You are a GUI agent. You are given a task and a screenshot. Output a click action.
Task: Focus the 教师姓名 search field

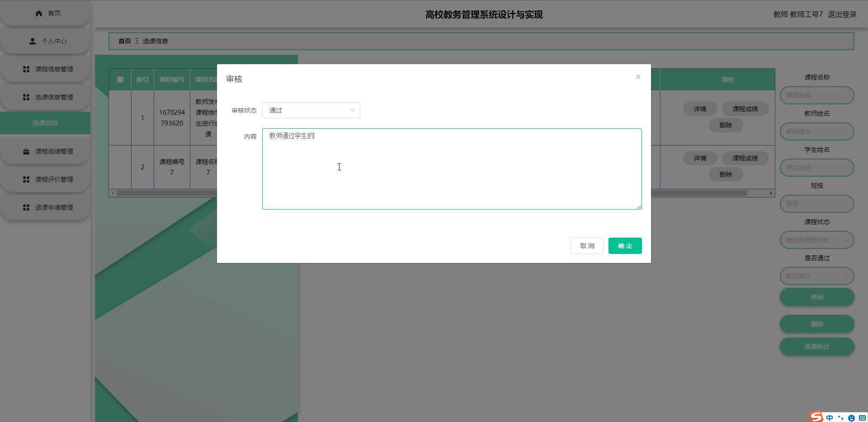(x=817, y=131)
